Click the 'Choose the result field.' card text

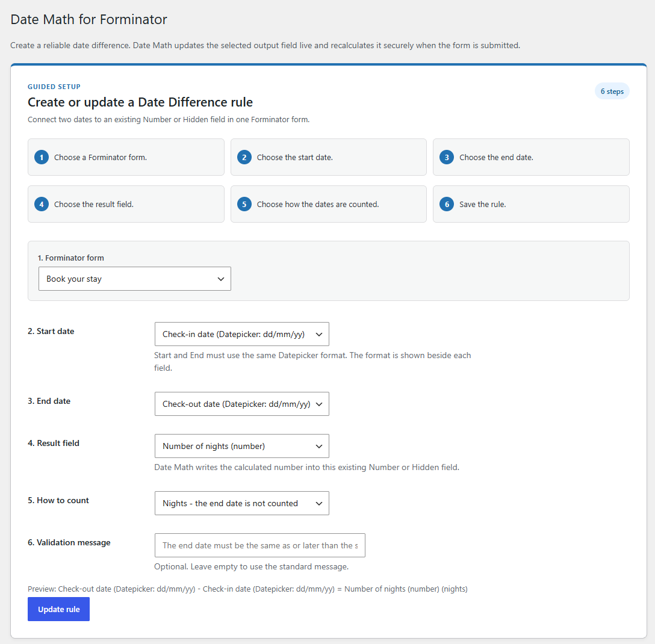(93, 204)
